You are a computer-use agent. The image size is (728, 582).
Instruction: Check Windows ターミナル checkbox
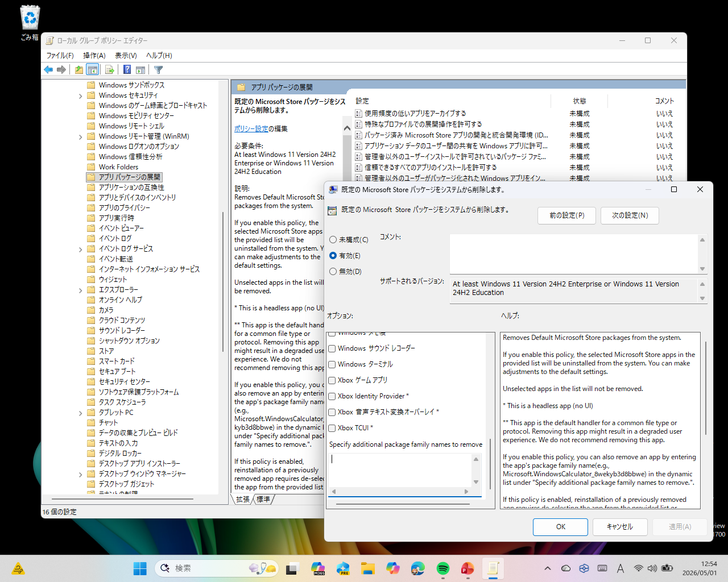coord(332,364)
